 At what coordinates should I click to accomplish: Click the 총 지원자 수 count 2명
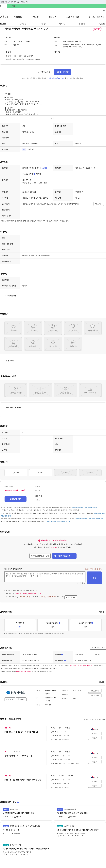click(20, 627)
